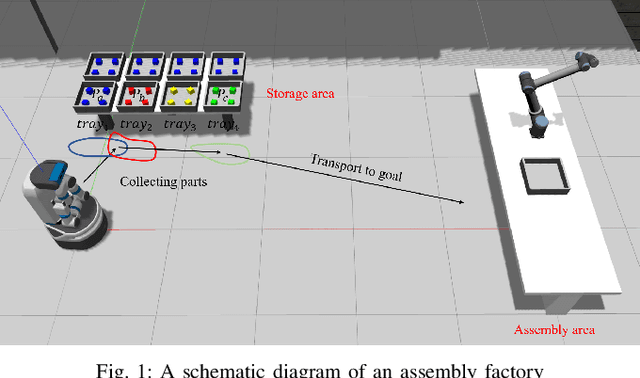Click the "Collecting parts" text
The image size is (640, 378).
(x=163, y=182)
